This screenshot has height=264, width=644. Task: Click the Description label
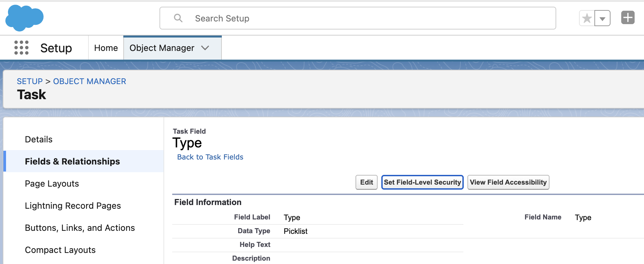click(251, 258)
